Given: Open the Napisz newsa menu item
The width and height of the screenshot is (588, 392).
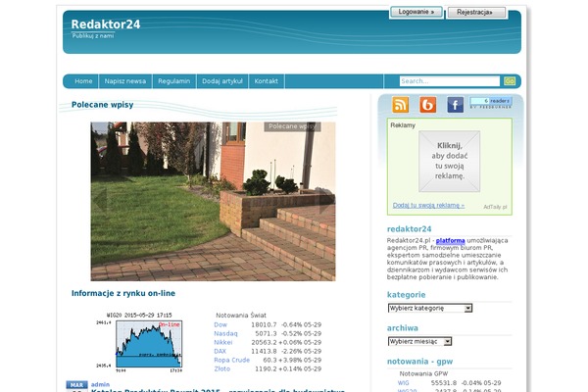Looking at the screenshot, I should [125, 81].
